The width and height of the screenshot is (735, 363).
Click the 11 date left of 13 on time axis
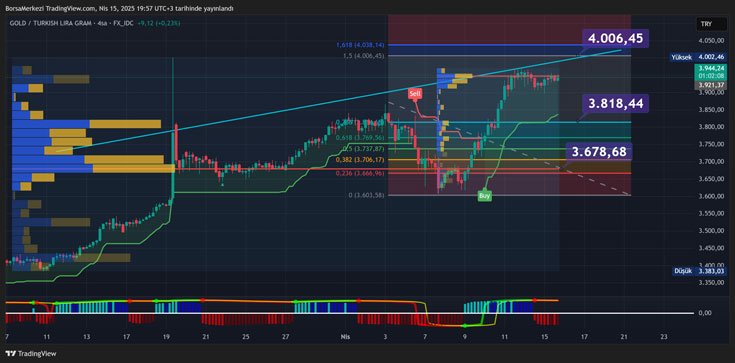click(x=46, y=337)
